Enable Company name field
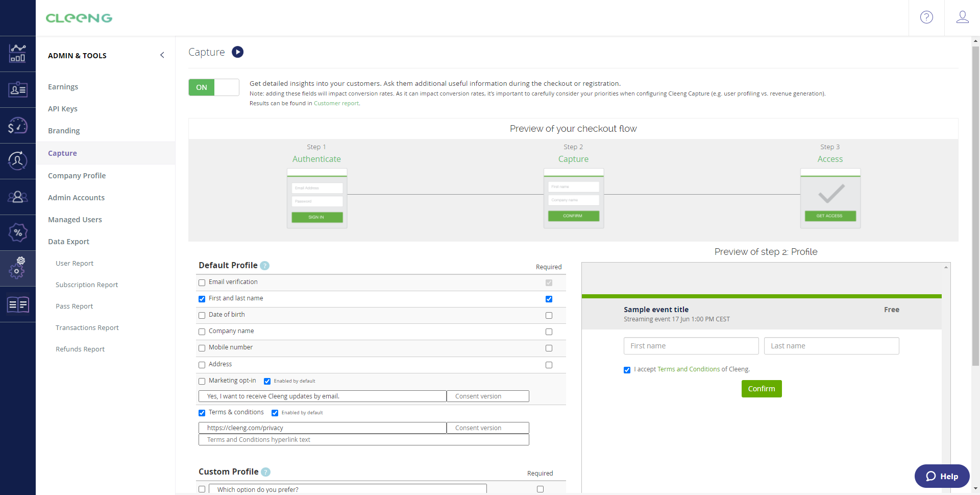Screen dimensions: 980x495 pos(202,332)
